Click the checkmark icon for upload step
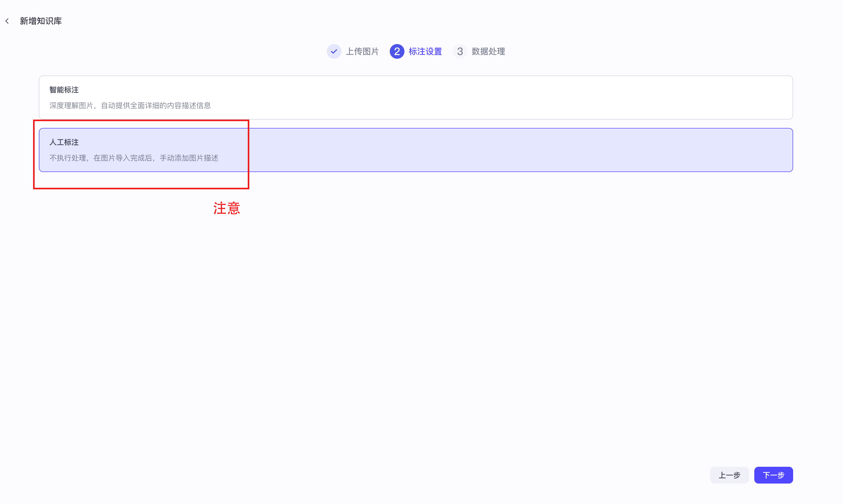 [334, 52]
